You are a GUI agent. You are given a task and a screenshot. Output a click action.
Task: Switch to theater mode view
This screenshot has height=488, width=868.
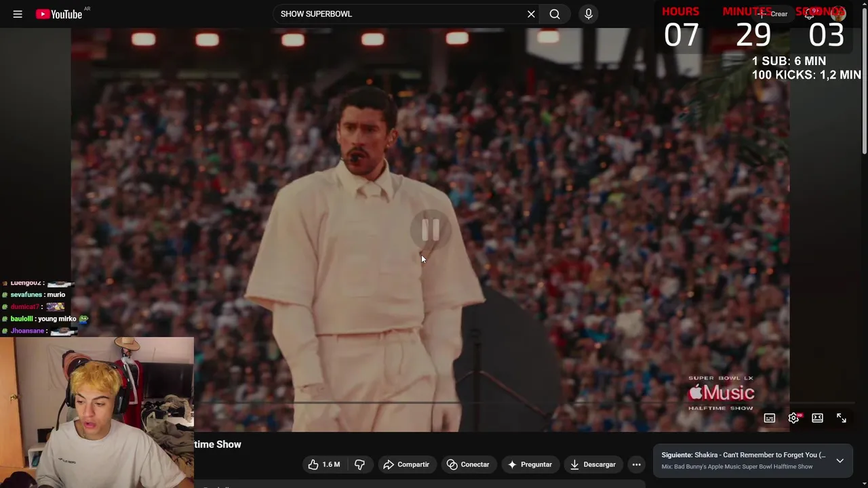tap(817, 418)
